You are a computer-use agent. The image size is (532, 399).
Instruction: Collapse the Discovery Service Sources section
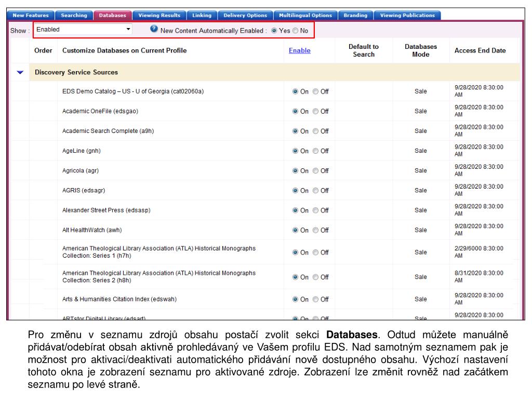point(20,72)
